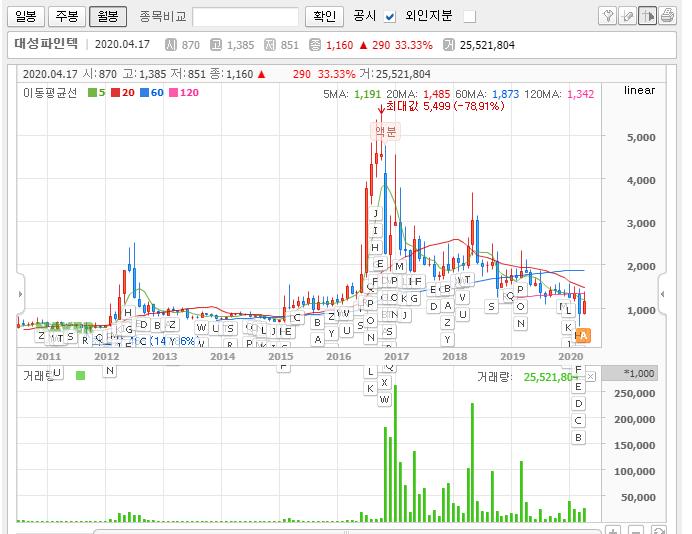Click the blue 60-period moving average swatch
The image size is (692, 534).
pyautogui.click(x=144, y=93)
